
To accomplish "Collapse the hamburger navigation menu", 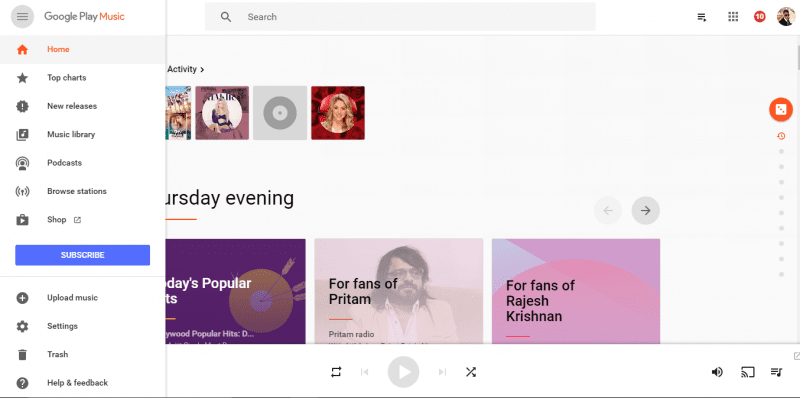I will (22, 16).
